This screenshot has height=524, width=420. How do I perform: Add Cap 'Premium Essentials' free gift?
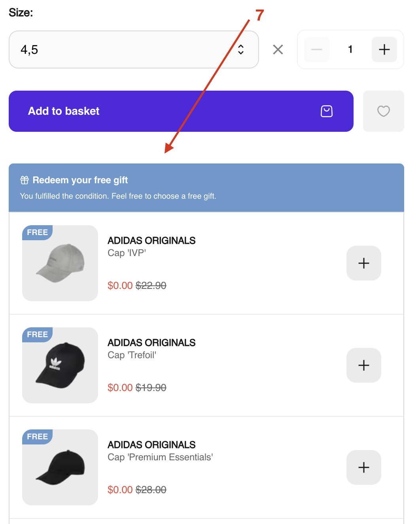[363, 467]
